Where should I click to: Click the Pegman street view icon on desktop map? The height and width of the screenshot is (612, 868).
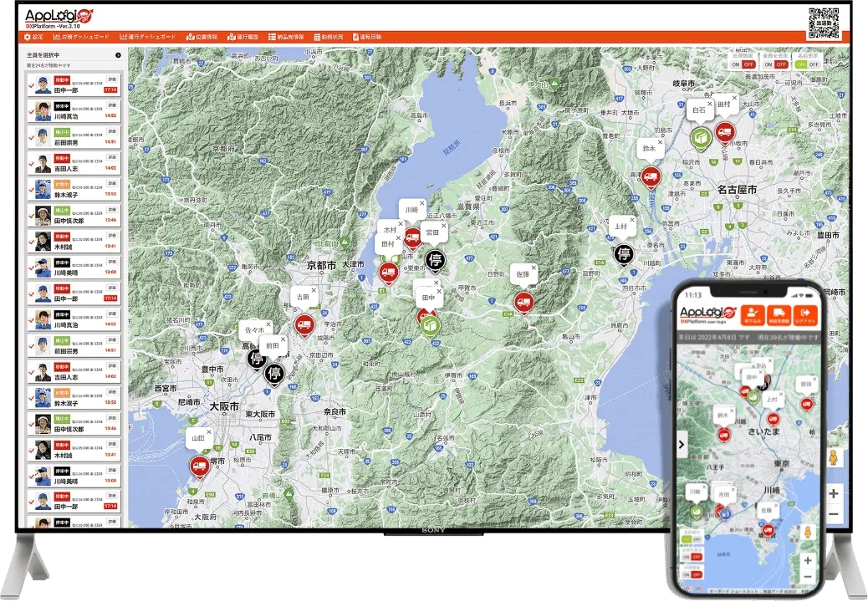point(833,458)
